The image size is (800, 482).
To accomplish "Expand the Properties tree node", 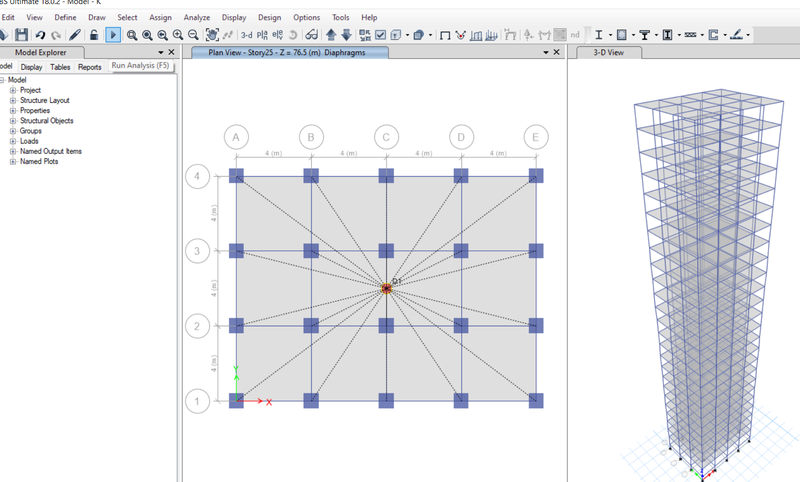I will coord(13,111).
